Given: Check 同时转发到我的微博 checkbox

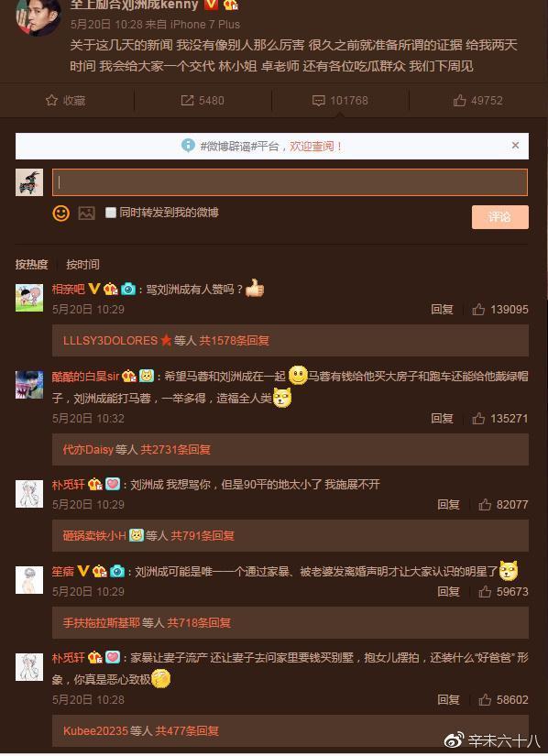Looking at the screenshot, I should 111,213.
